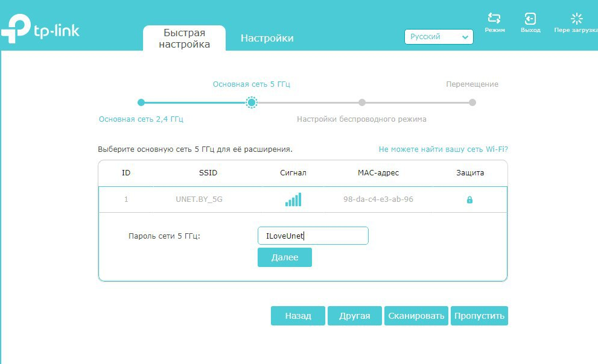This screenshot has width=598, height=364.
Task: Click the lock security icon
Action: pos(469,199)
